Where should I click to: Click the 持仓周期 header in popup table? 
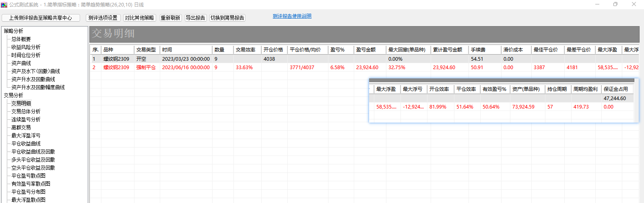pos(557,89)
